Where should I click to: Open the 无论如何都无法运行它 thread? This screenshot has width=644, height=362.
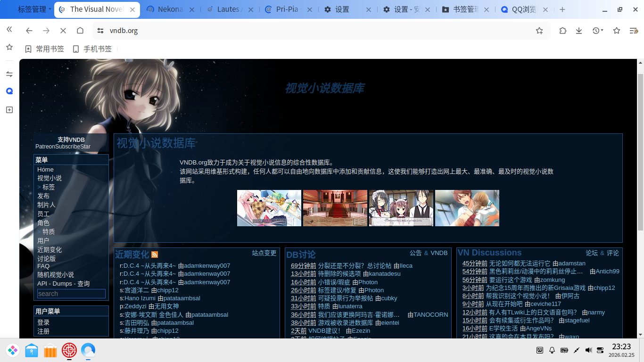(x=520, y=263)
